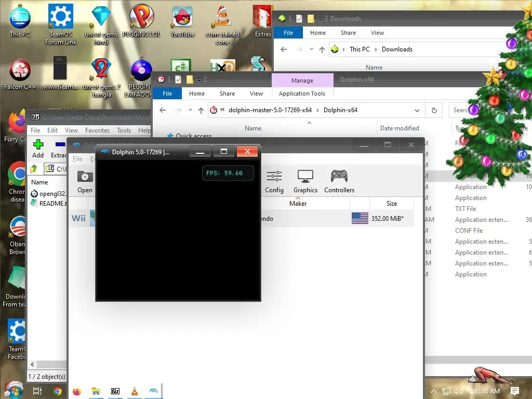Viewport: 532px width, 399px height.
Task: Open the uncut gems 2 bangla shortcut
Action: 101,77
